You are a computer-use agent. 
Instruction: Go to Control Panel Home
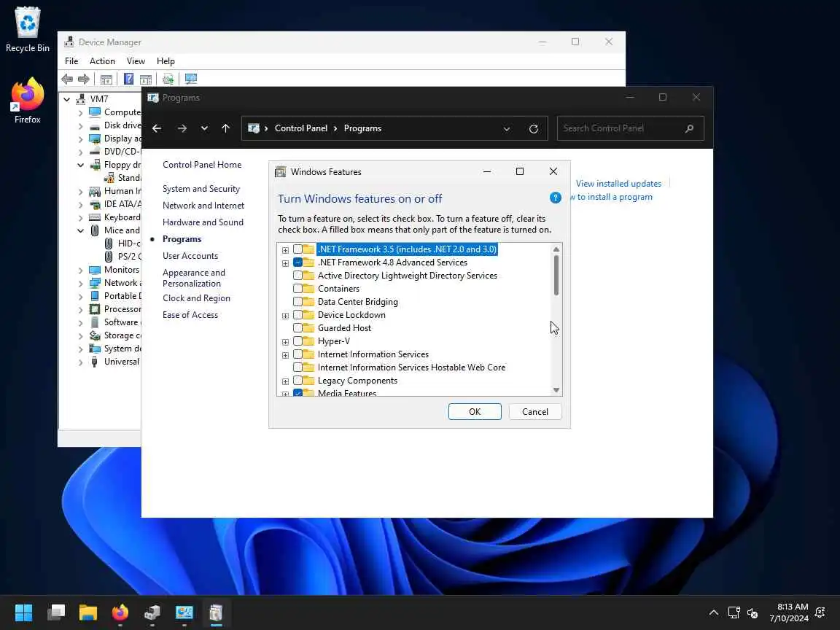point(202,165)
